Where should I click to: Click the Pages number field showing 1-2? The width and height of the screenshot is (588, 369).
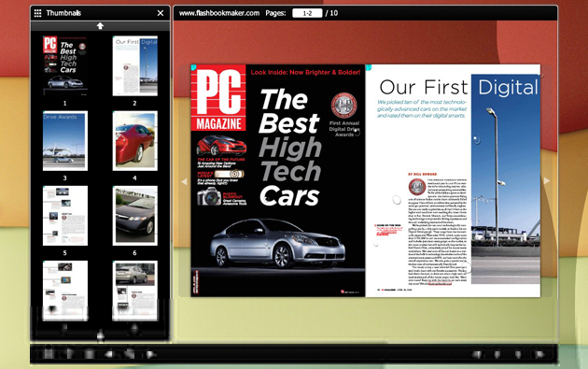coord(307,13)
